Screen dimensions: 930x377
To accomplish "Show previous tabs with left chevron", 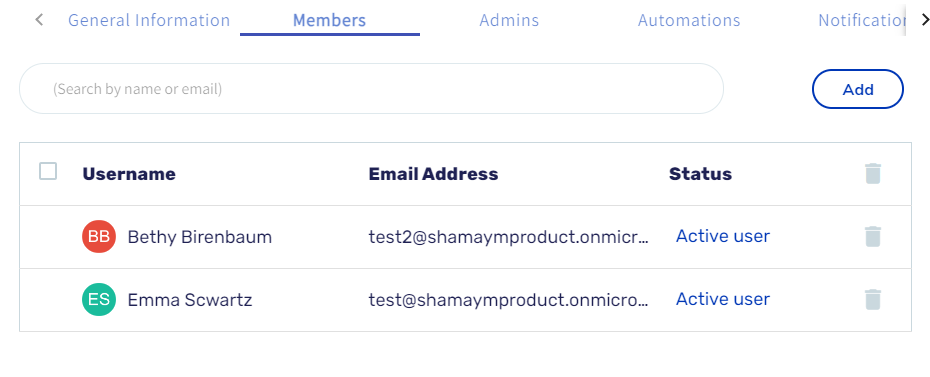I will point(39,20).
